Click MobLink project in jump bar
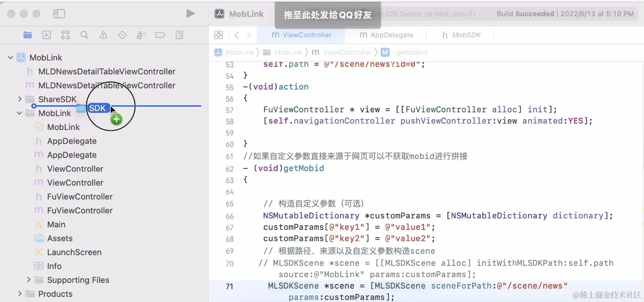This screenshot has width=644, height=302. coord(234,52)
